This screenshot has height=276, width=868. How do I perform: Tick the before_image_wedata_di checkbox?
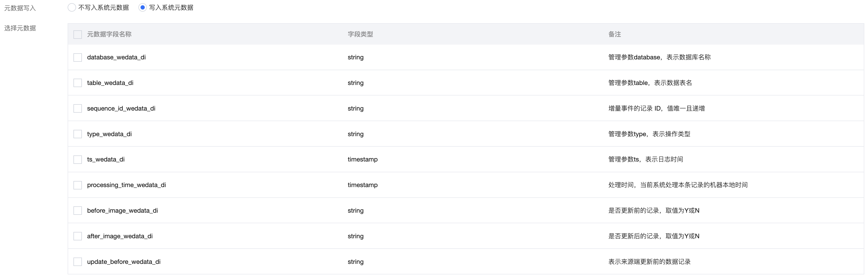(78, 211)
